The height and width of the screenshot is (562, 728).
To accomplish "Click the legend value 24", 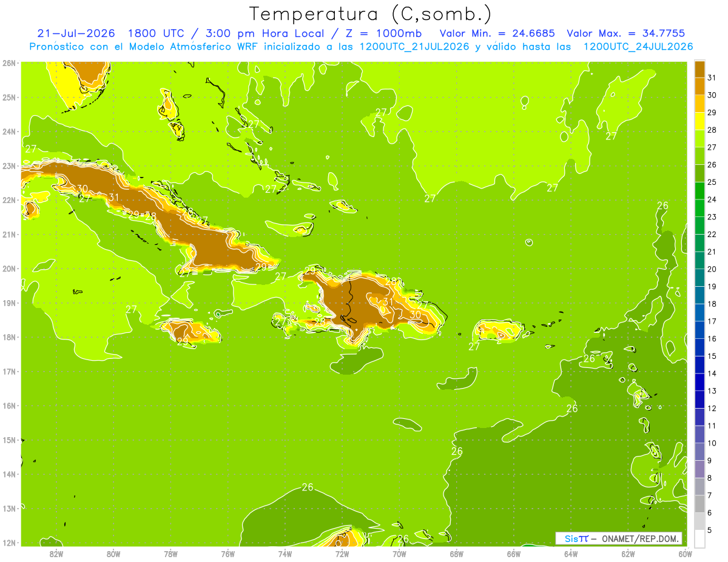I will (712, 199).
